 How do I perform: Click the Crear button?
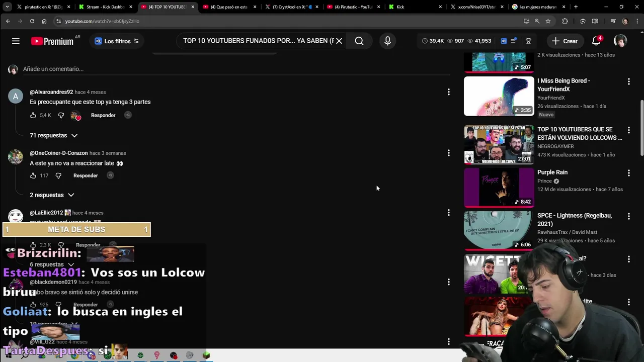coord(565,41)
